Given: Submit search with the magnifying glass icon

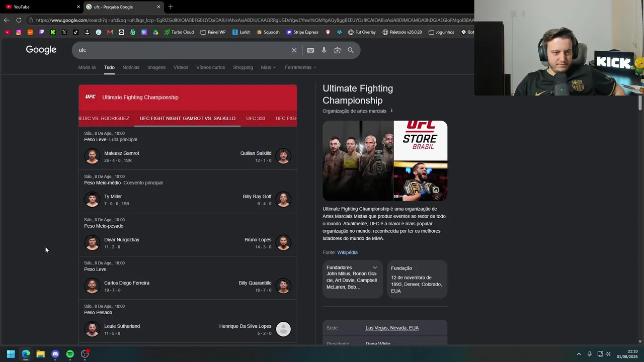Looking at the screenshot, I should 351,50.
